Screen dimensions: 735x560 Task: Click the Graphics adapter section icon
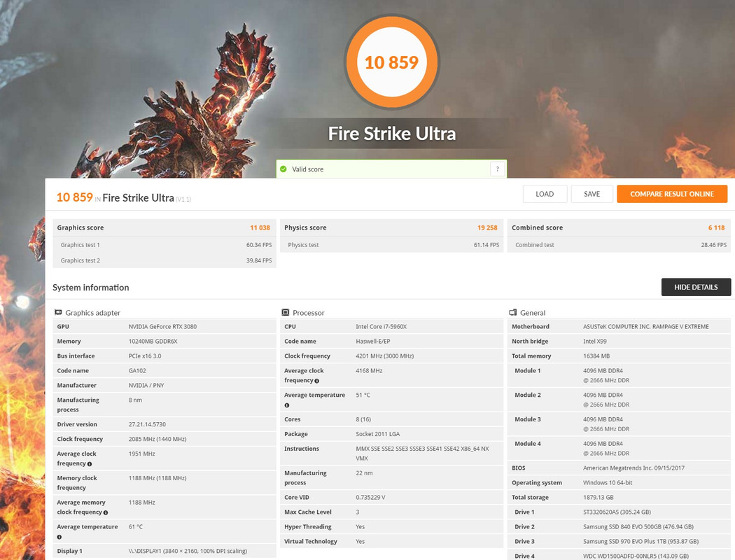(x=58, y=312)
